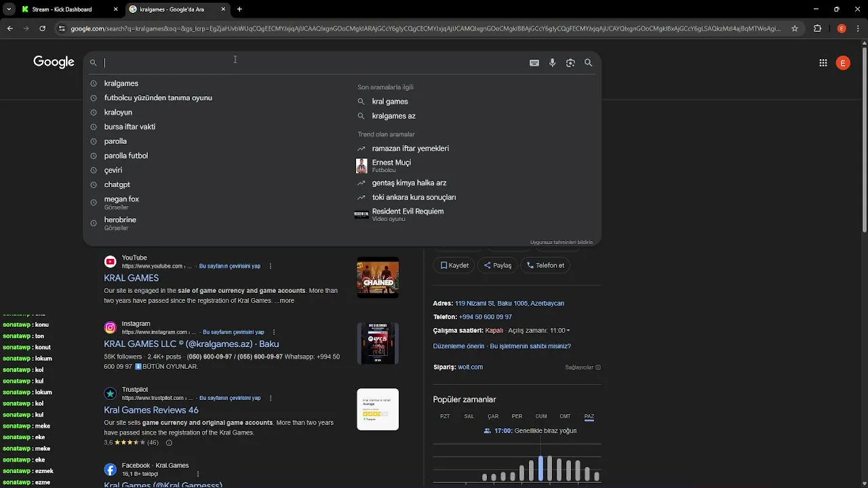This screenshot has width=868, height=488.
Task: Open Trustpilot result three-dot options
Action: click(x=271, y=399)
